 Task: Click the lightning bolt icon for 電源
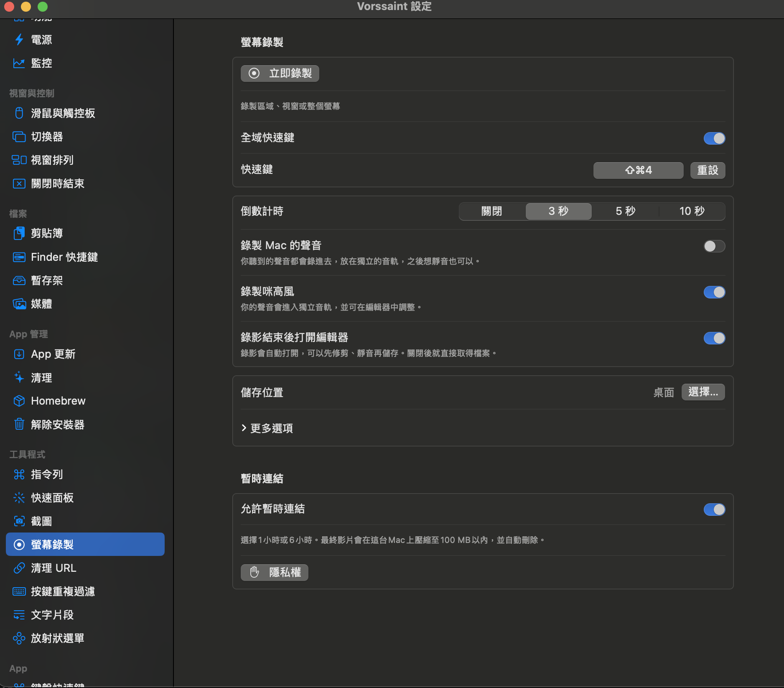tap(19, 40)
